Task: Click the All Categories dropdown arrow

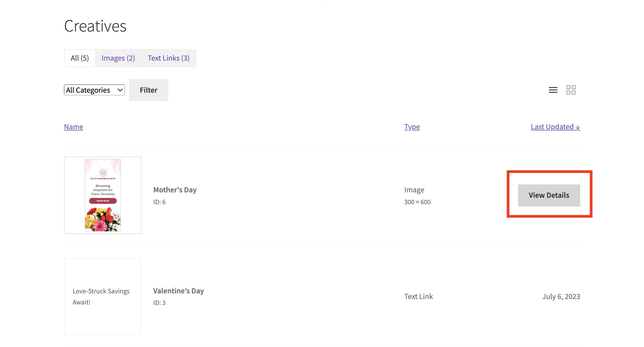Action: coord(120,90)
